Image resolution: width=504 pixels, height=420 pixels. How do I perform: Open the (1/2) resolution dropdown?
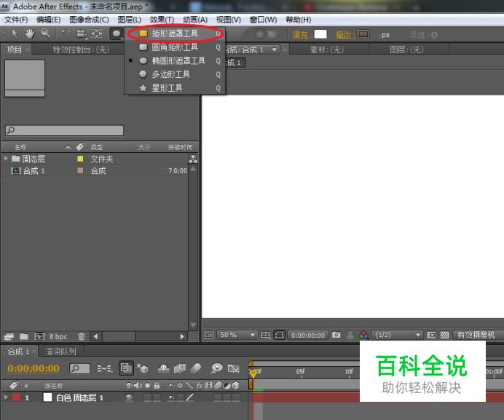click(397, 335)
